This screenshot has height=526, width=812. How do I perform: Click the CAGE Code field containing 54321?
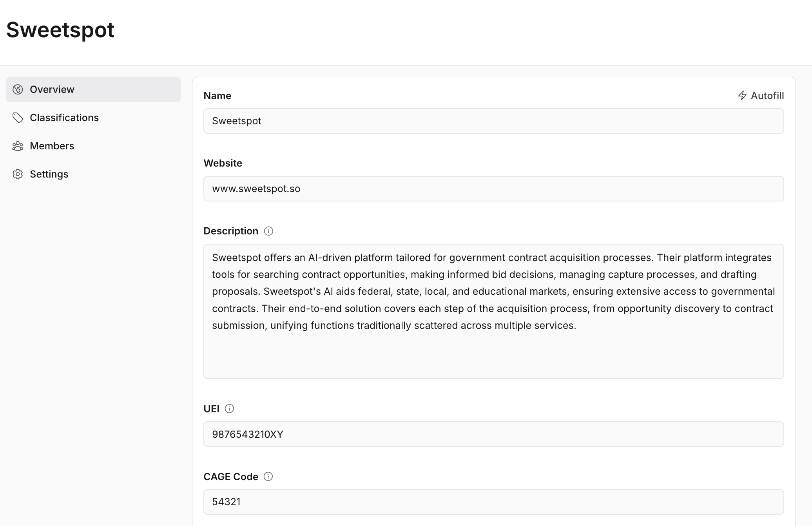(x=493, y=502)
